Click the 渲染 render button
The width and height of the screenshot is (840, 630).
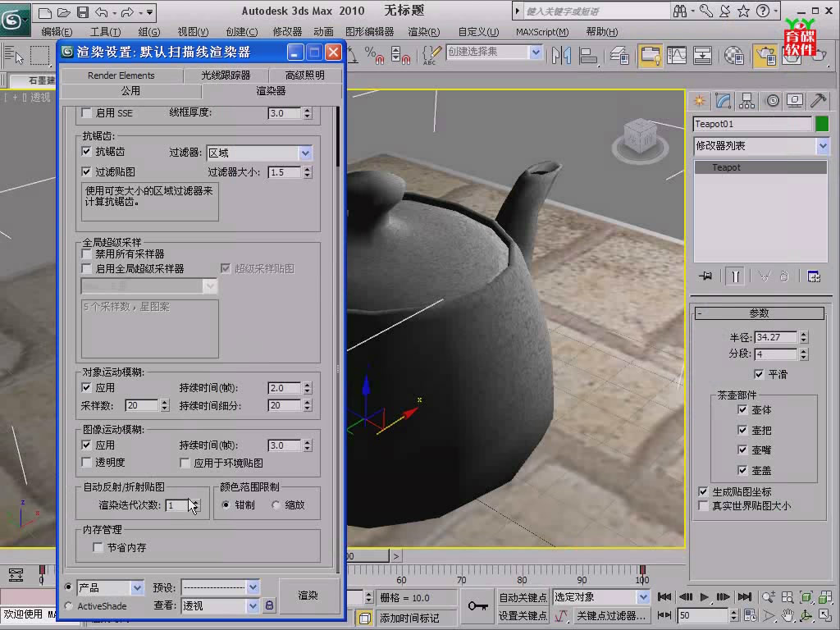point(308,596)
